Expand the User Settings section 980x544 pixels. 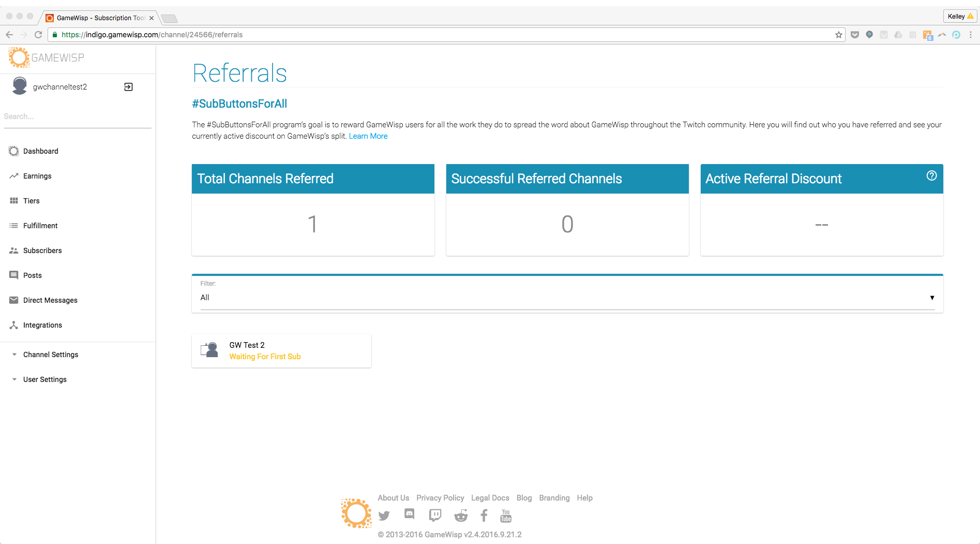click(44, 379)
